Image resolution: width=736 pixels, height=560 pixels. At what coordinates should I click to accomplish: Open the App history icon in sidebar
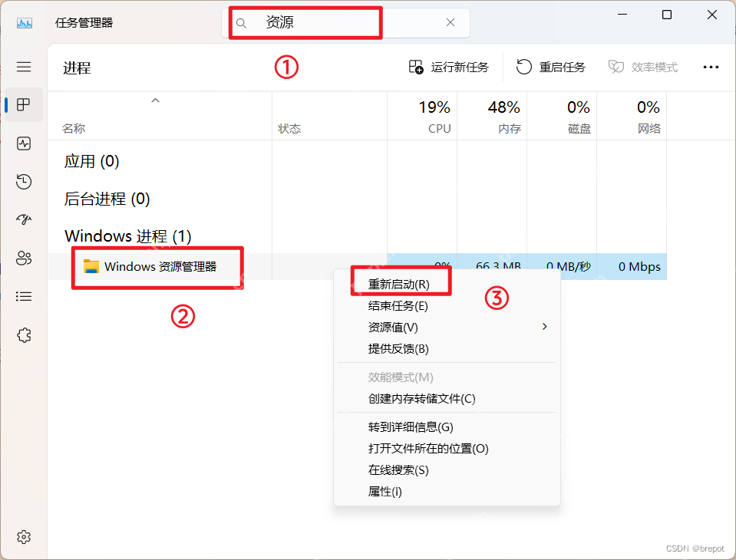[24, 182]
